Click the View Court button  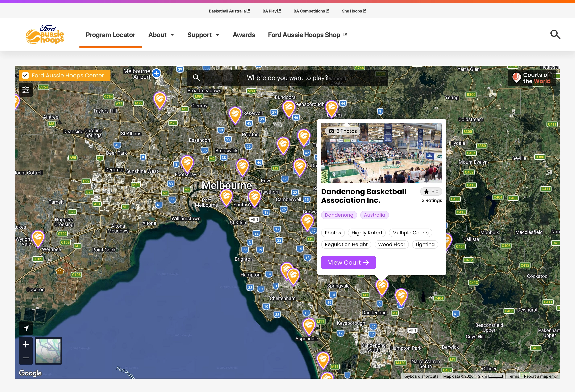348,262
